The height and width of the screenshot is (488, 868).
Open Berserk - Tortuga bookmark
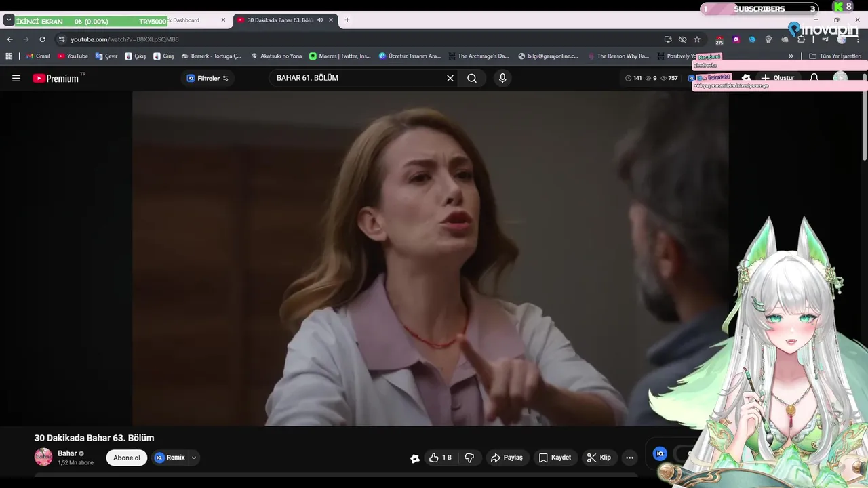pos(211,56)
